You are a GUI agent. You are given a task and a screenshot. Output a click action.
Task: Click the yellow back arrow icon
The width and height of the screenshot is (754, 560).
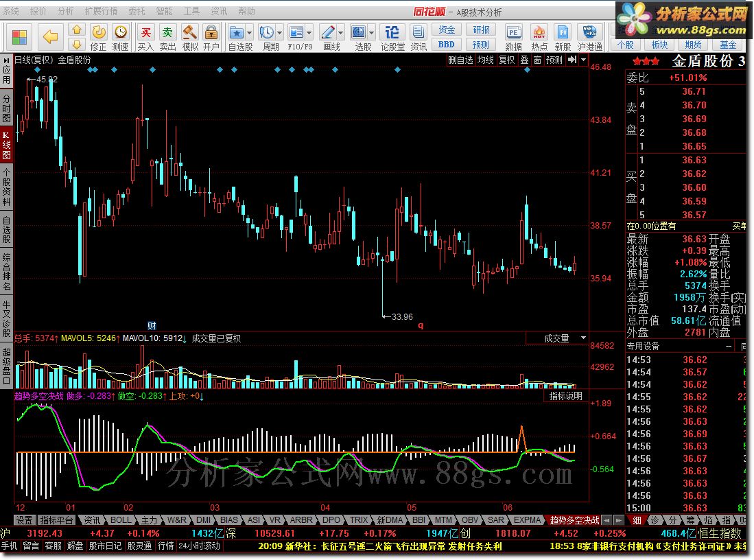(50, 36)
